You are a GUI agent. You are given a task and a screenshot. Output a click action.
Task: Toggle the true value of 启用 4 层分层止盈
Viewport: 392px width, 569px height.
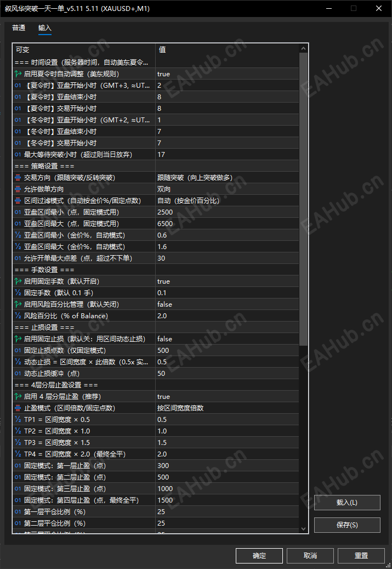[x=227, y=397]
